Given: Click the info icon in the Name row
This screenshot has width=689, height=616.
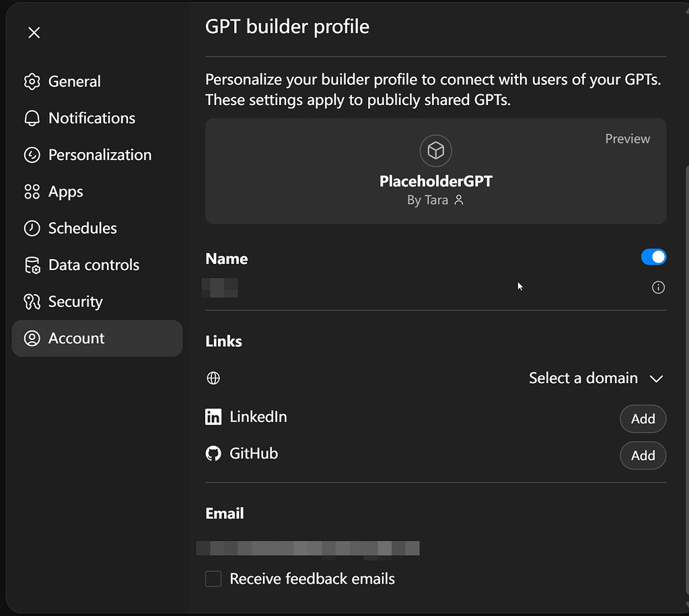Looking at the screenshot, I should click(x=658, y=287).
